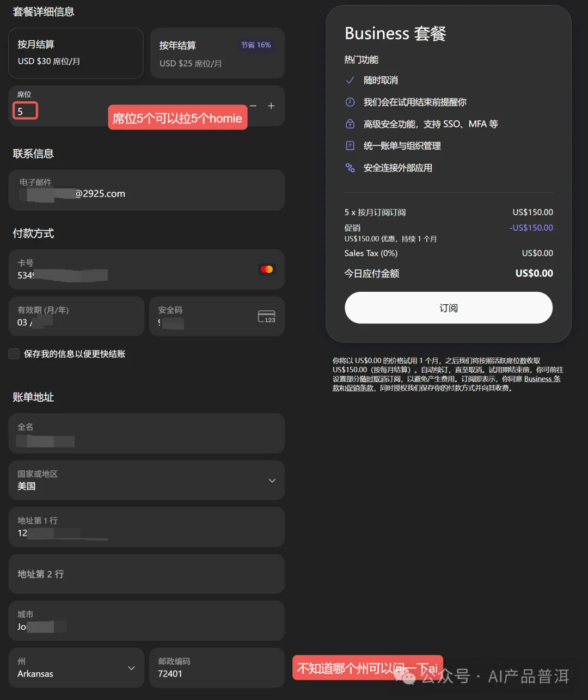Click the clock icon beside trial reminder feature
Viewport: 588px width, 700px height.
pyautogui.click(x=350, y=102)
